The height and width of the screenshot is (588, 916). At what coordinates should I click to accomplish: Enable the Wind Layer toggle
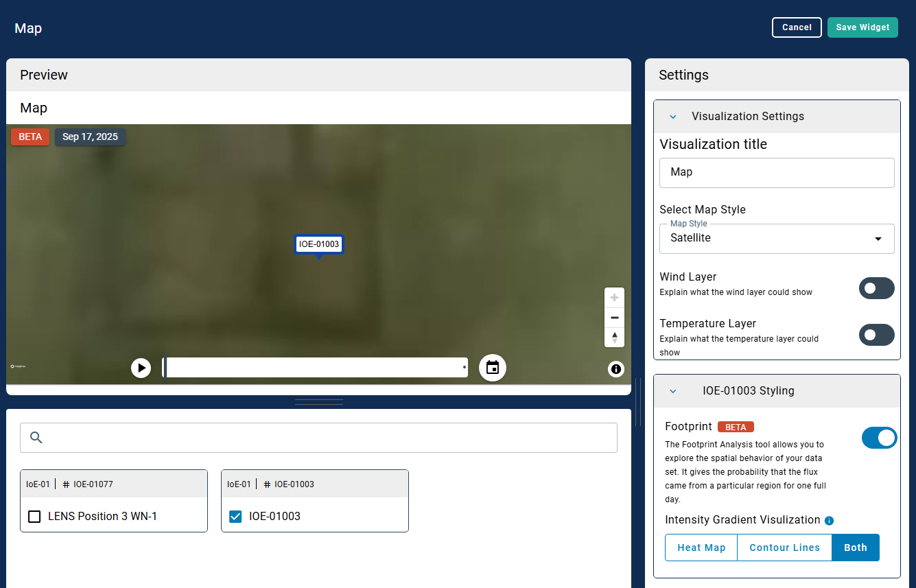(x=876, y=288)
